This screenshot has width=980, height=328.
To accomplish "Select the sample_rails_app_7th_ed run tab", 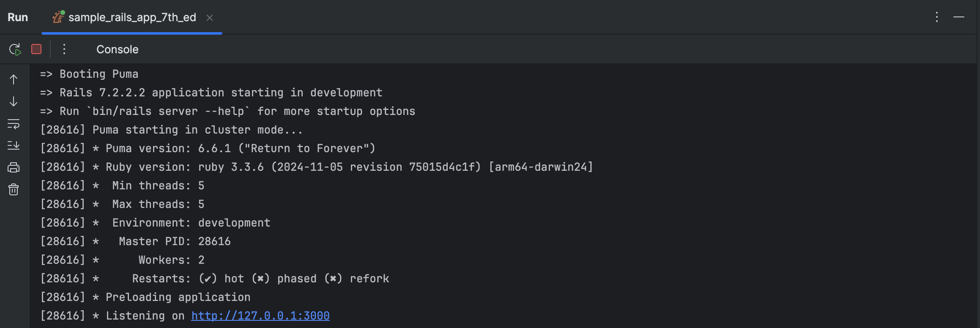I will 132,17.
